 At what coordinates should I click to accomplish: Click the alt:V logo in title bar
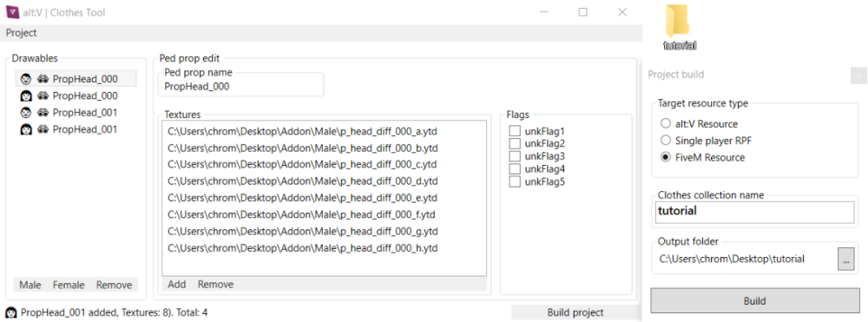point(12,11)
